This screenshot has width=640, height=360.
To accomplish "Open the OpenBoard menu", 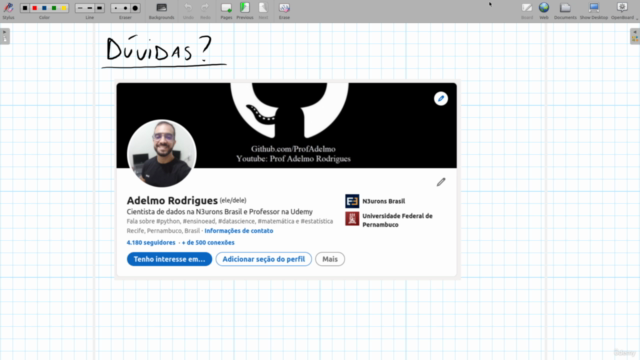I will pyautogui.click(x=623, y=10).
